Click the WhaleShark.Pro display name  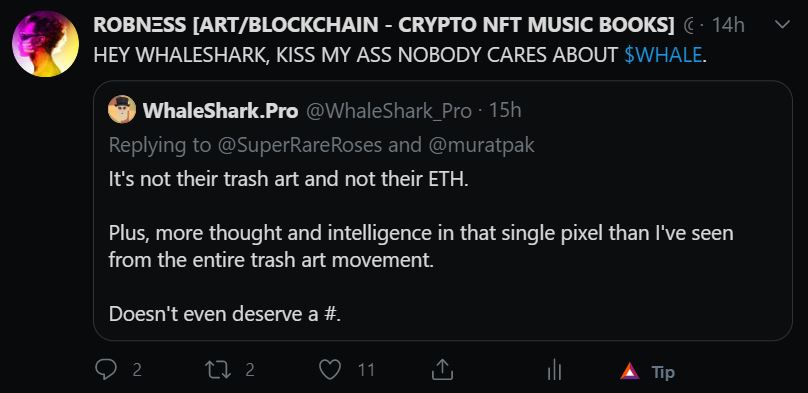coord(221,111)
